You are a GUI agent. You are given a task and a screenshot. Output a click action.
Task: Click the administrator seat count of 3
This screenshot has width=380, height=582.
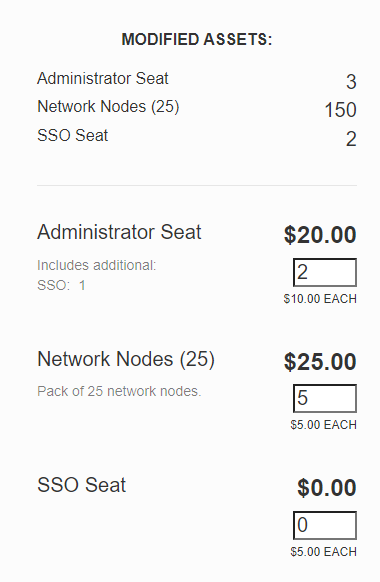pos(351,82)
